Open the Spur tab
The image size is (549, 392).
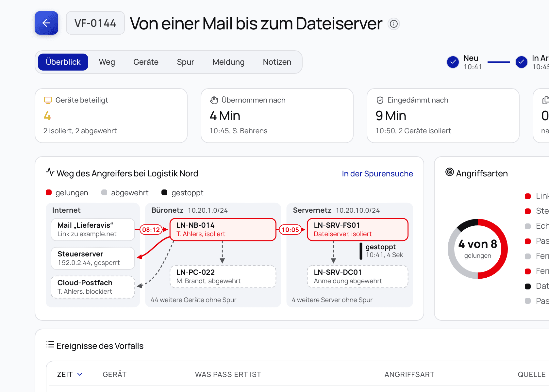pyautogui.click(x=185, y=62)
